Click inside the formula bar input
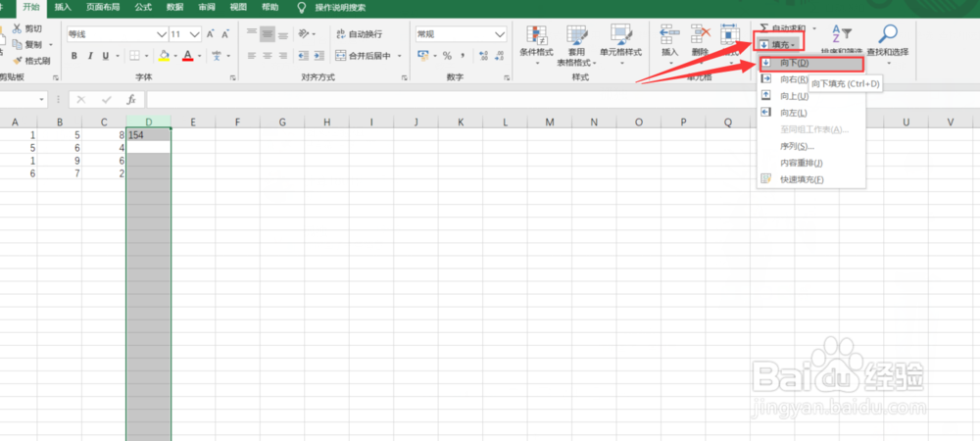This screenshot has height=441, width=980. (563, 99)
